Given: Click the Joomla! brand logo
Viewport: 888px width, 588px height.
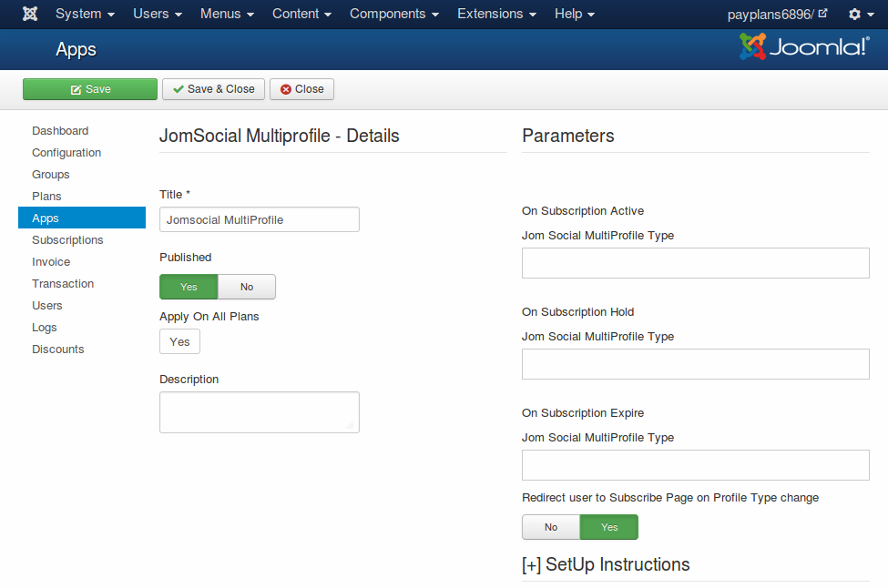Looking at the screenshot, I should (x=805, y=46).
